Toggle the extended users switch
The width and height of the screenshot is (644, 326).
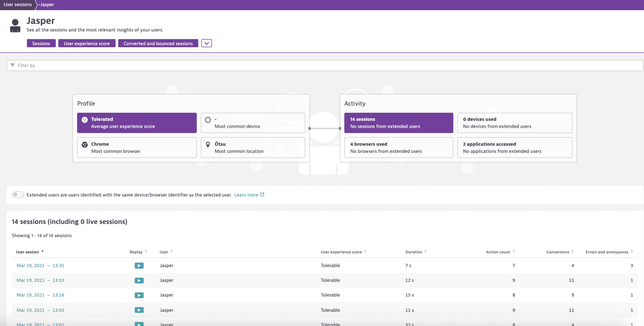[x=18, y=195]
